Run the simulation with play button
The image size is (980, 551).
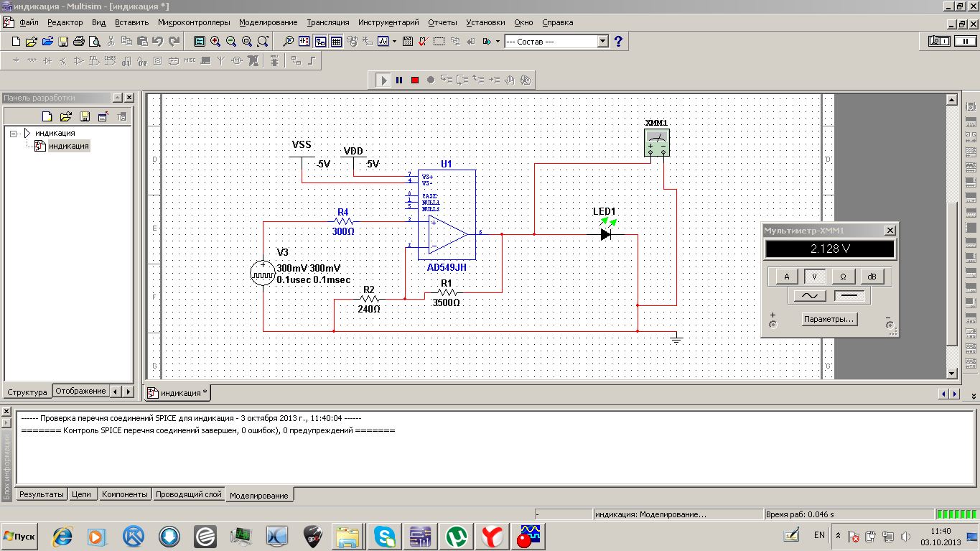383,80
